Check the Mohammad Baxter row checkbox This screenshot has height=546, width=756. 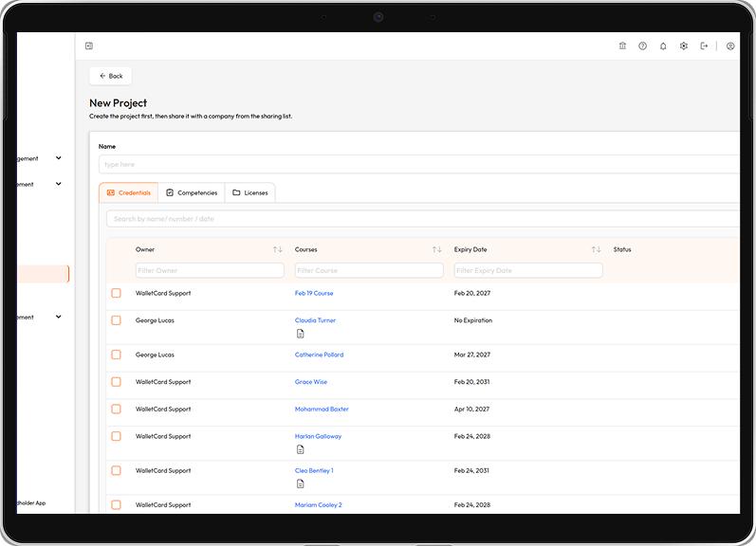[x=116, y=409]
